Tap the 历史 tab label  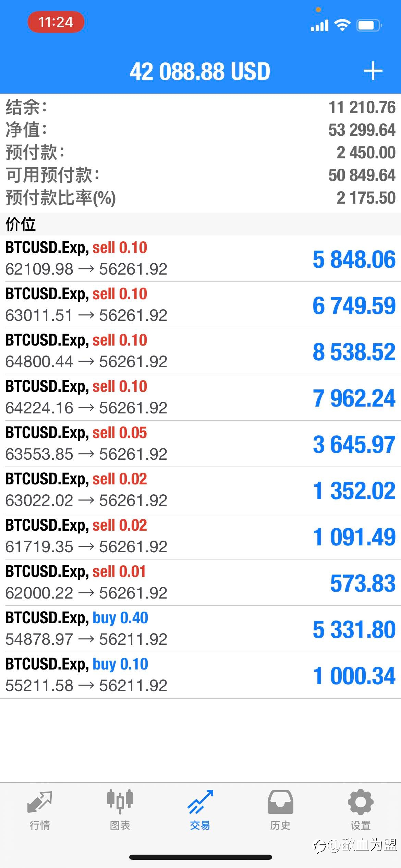point(280,825)
